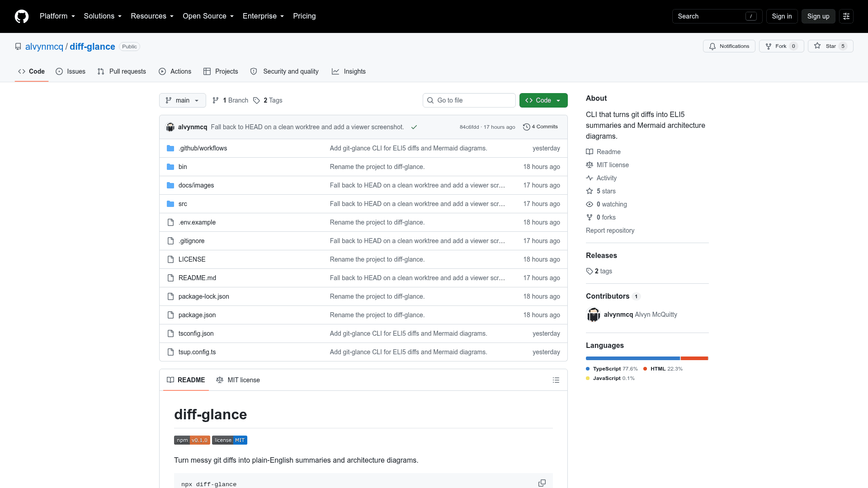Image resolution: width=868 pixels, height=488 pixels.
Task: Click the alvynmcq contributor avatar
Action: click(x=593, y=314)
